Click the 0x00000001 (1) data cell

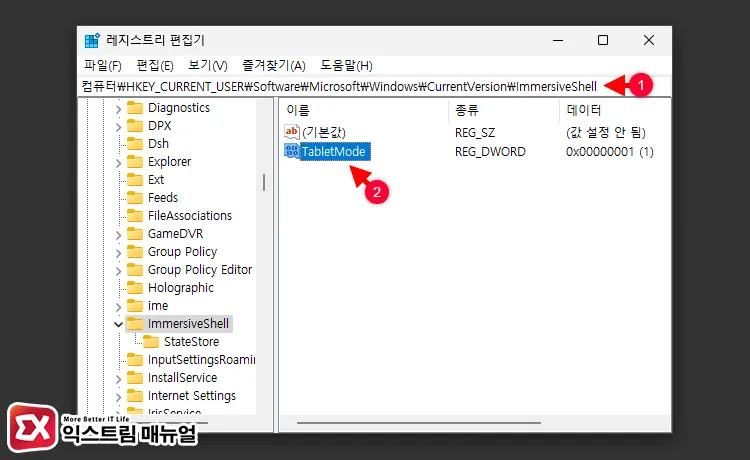(x=609, y=152)
